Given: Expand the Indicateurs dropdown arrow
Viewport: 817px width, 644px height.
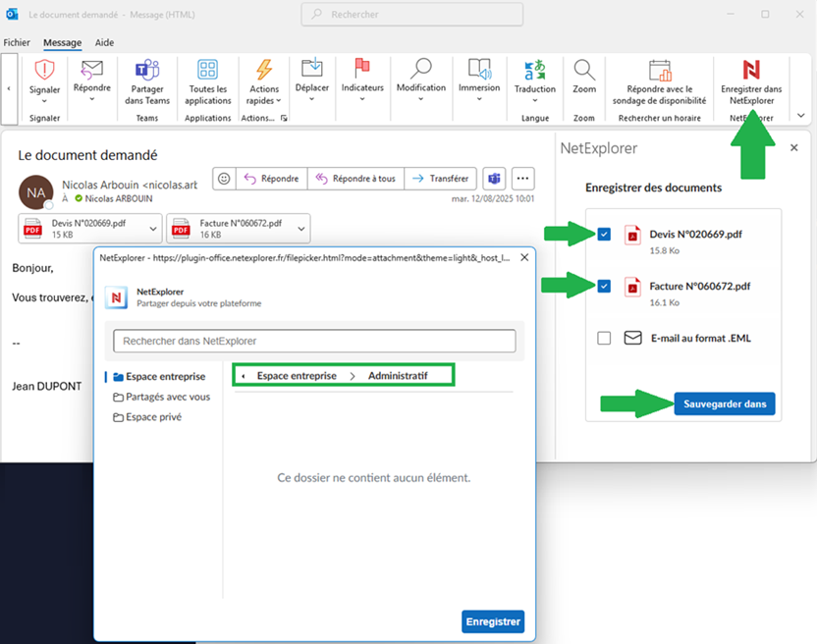Looking at the screenshot, I should (x=362, y=99).
